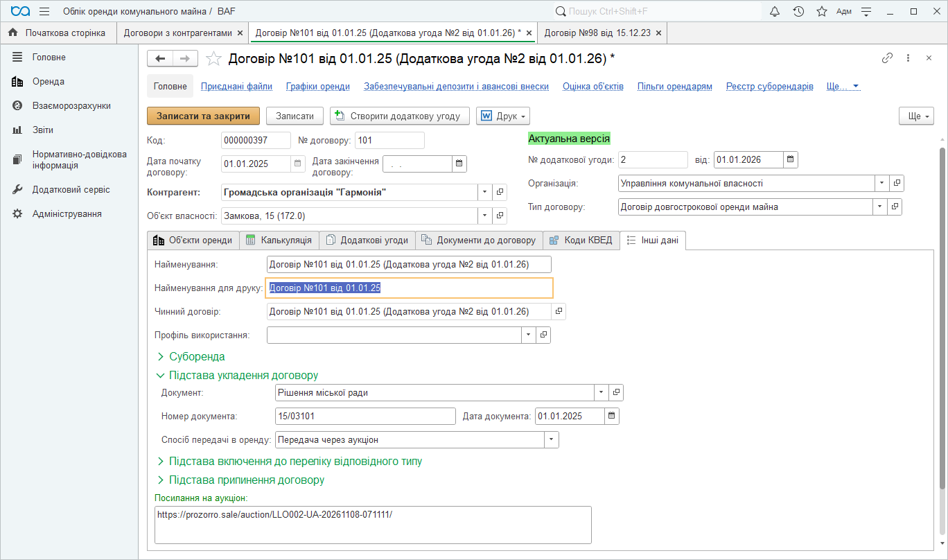Navigate back with the left arrow

pyautogui.click(x=161, y=59)
